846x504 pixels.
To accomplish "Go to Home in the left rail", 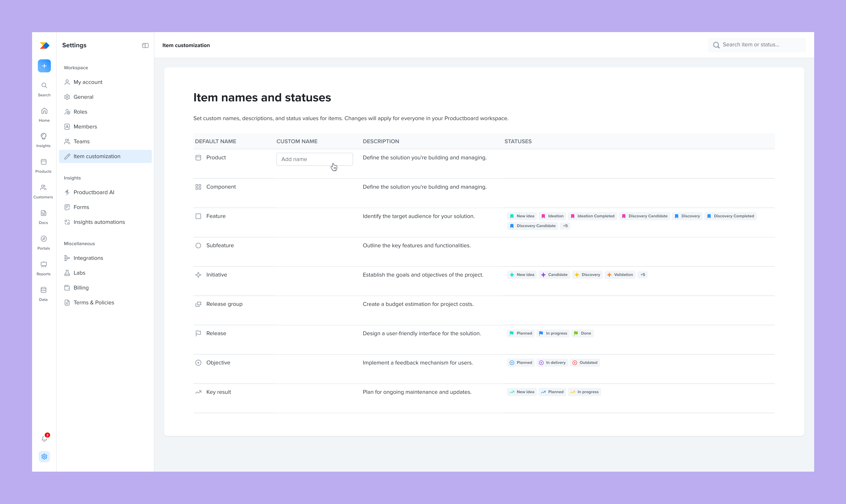I will [x=44, y=115].
